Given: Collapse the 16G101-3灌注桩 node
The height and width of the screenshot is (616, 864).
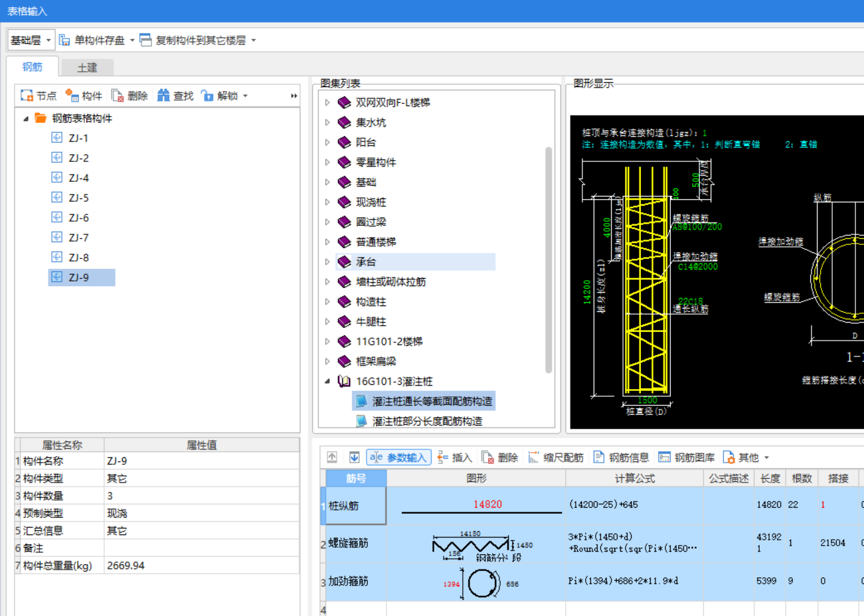Looking at the screenshot, I should (327, 381).
